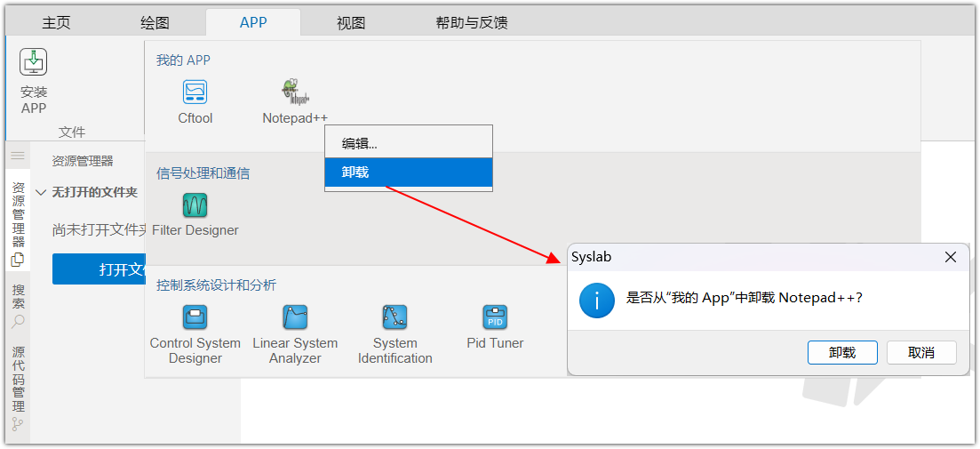980x449 pixels.
Task: Choose 卸载 from context menu
Action: 409,172
